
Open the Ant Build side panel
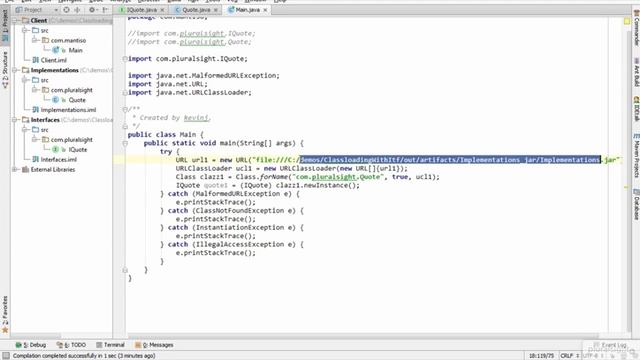coord(636,72)
